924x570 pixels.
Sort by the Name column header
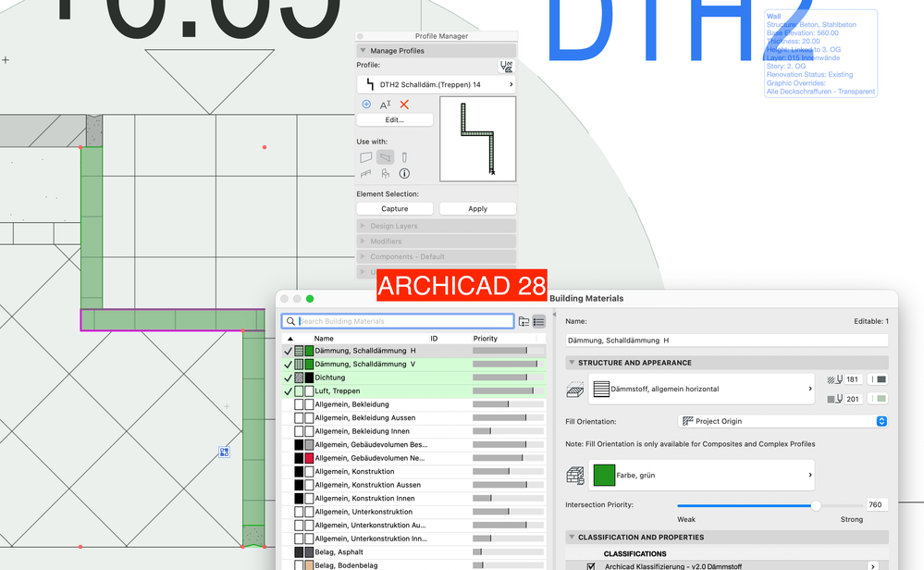pyautogui.click(x=324, y=339)
